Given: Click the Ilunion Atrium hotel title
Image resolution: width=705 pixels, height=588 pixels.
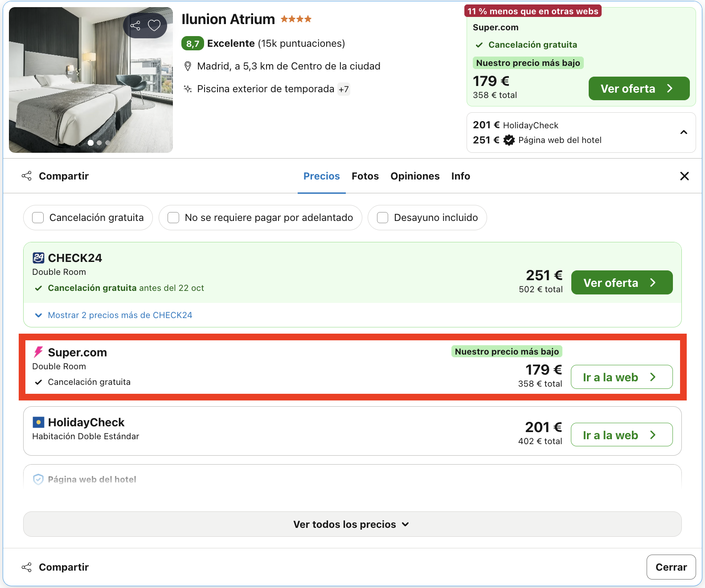Looking at the screenshot, I should tap(228, 19).
